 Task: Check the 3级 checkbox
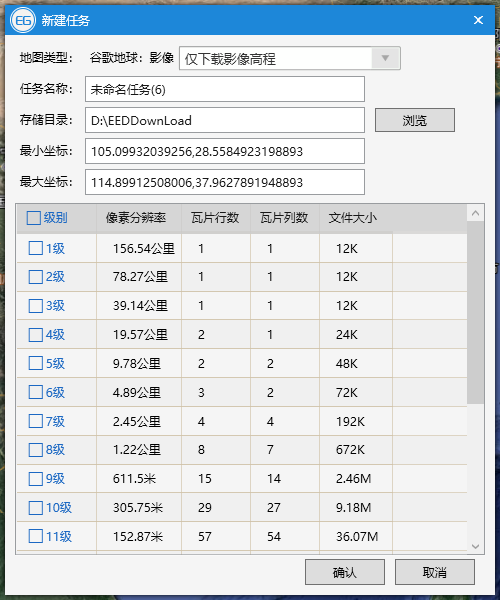[36, 306]
